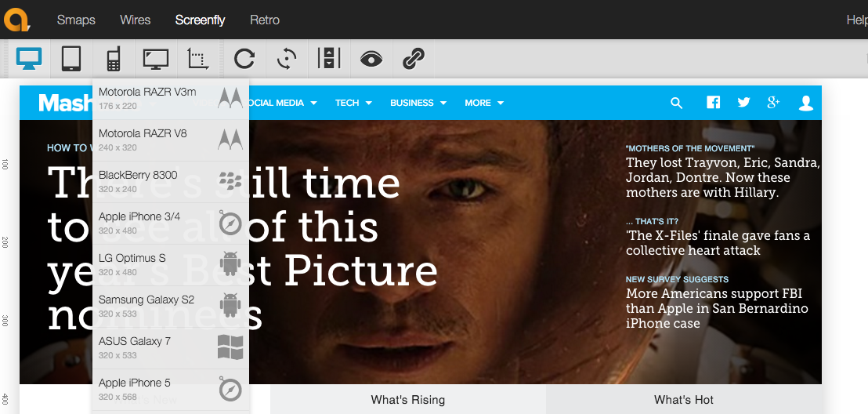Click the ... THAT'S IT? label
Viewport: 868px width, 414px height.
click(x=652, y=221)
